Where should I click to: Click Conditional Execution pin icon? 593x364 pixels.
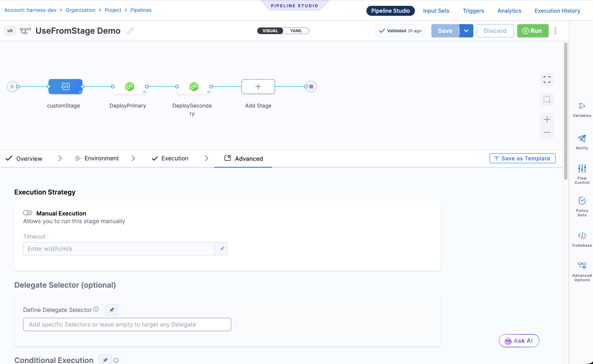point(105,360)
